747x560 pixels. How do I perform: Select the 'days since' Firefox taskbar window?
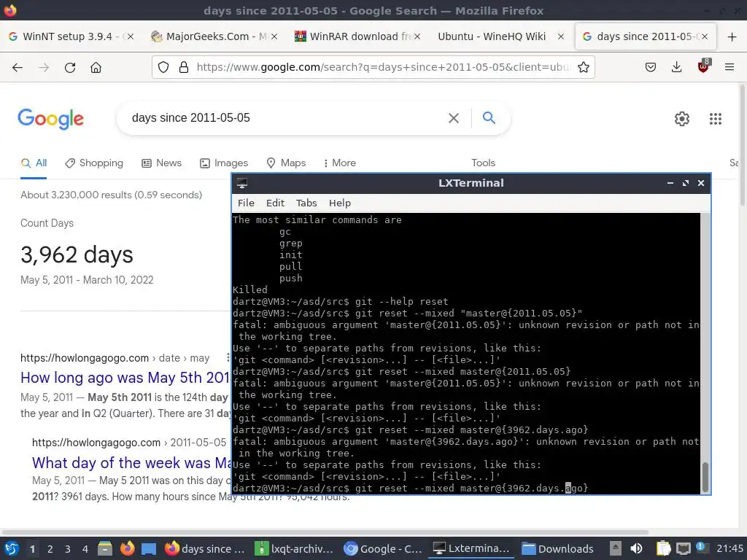[x=205, y=548]
